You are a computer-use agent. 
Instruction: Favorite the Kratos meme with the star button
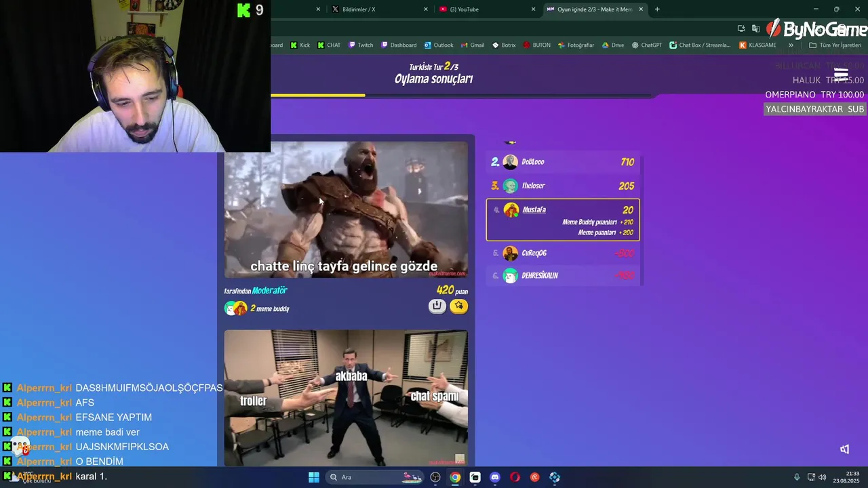[459, 306]
